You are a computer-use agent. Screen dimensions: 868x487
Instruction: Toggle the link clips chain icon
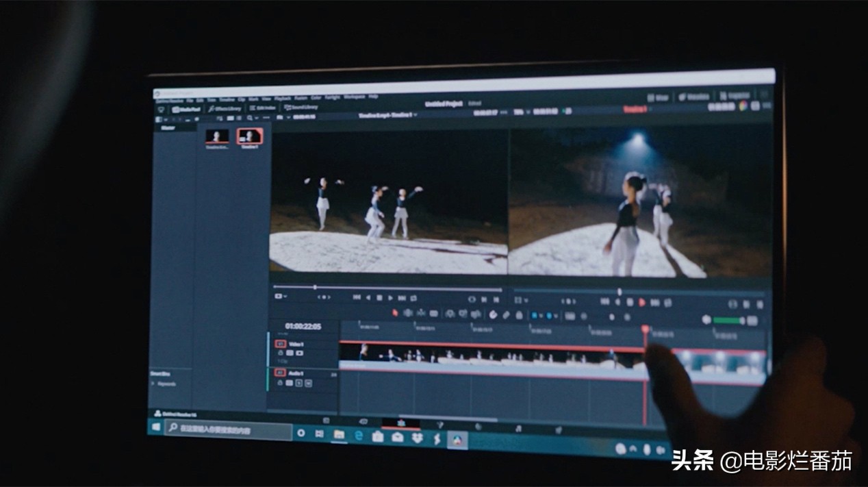tap(506, 315)
